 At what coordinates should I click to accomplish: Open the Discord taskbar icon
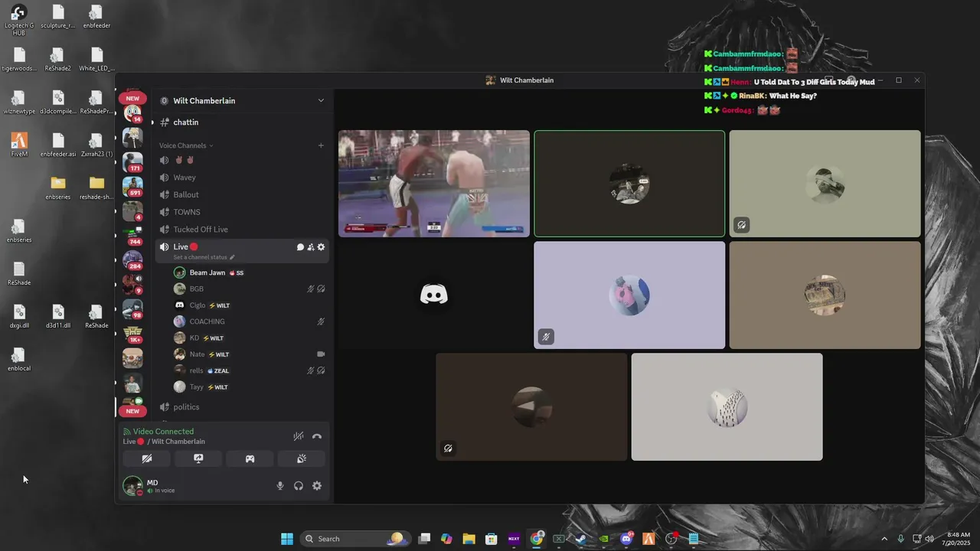[x=626, y=539]
